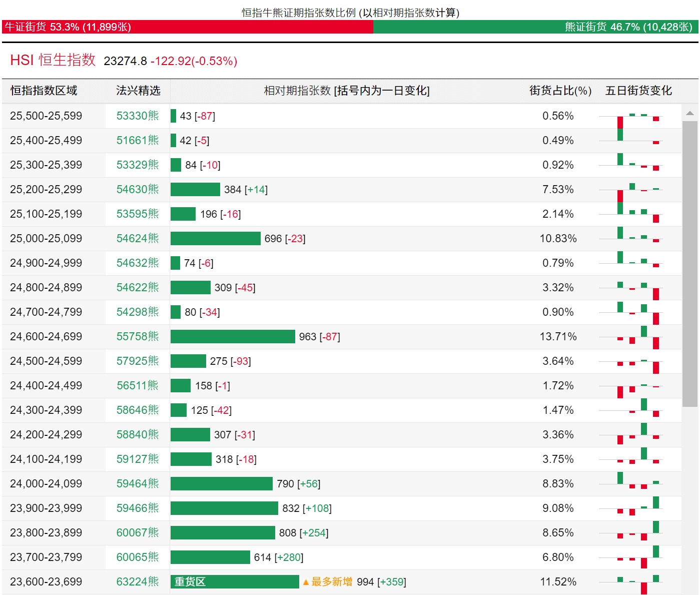This screenshot has height=595, width=700.
Task: Click the vertical scrollbar thumb
Action: [690, 264]
